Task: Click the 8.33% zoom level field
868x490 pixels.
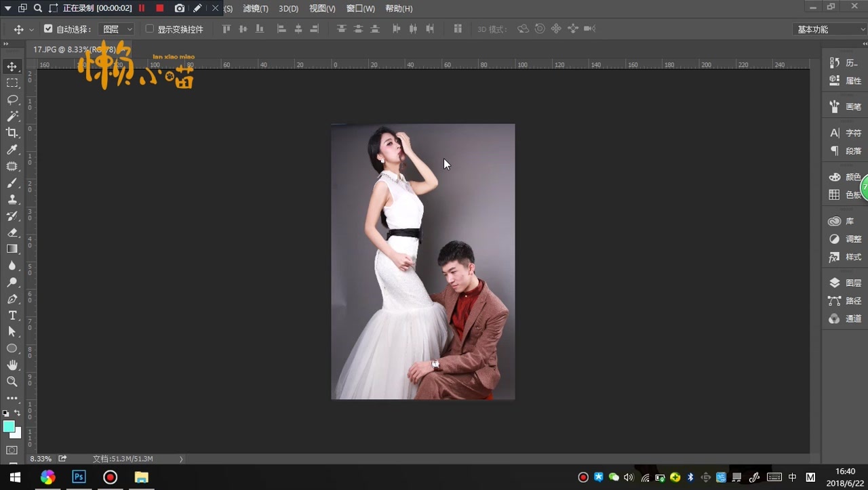Action: 41,459
